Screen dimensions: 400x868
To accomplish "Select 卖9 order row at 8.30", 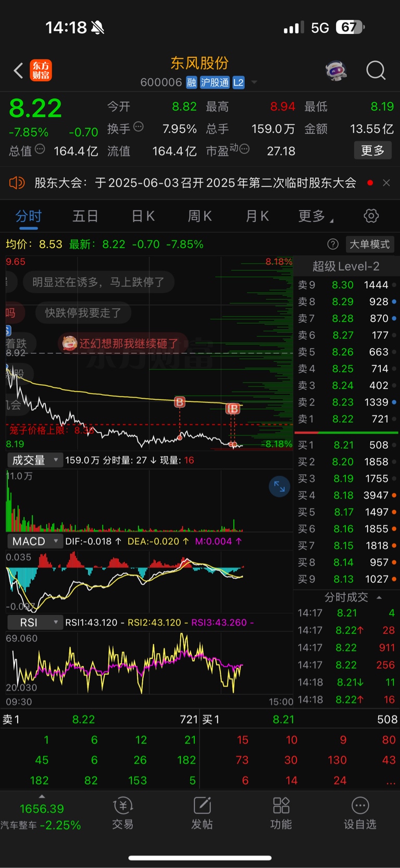I will click(347, 285).
